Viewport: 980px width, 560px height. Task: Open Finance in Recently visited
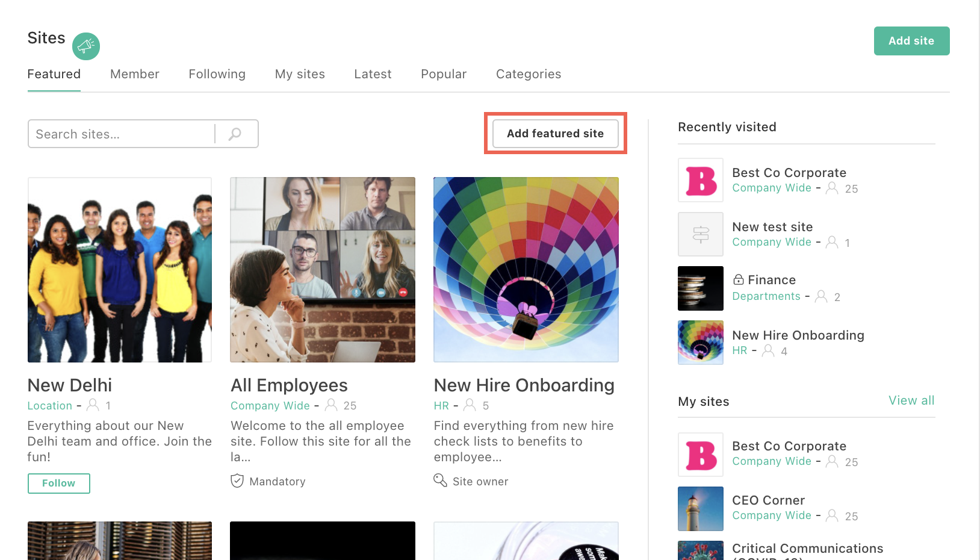[772, 280]
